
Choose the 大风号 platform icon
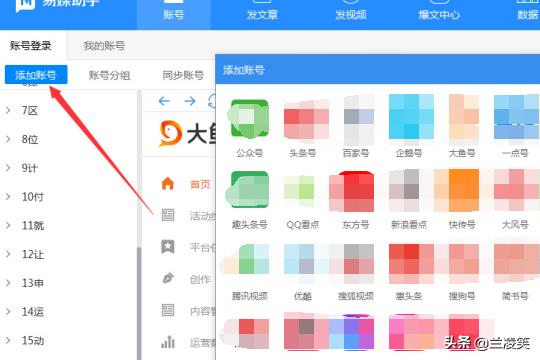point(517,190)
